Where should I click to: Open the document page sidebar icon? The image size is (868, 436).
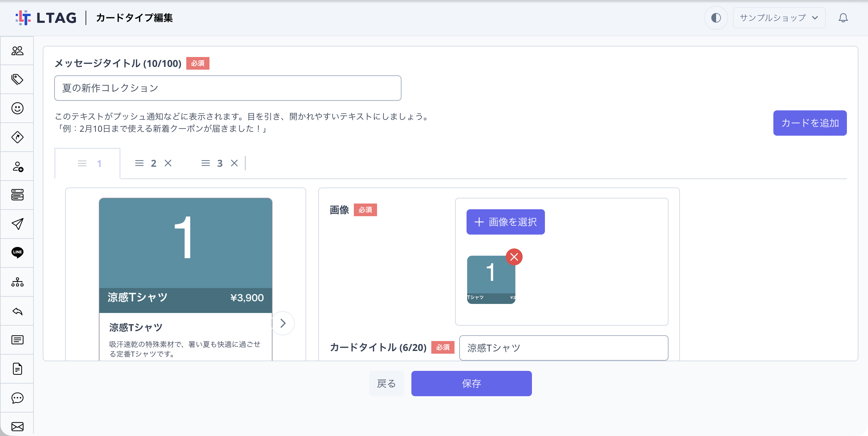(x=17, y=369)
